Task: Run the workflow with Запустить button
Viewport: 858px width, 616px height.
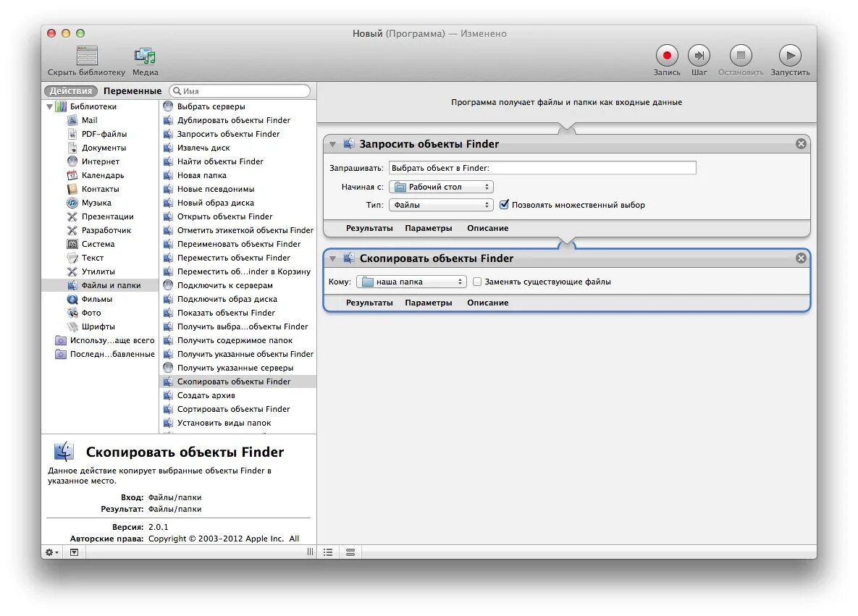Action: click(x=790, y=55)
